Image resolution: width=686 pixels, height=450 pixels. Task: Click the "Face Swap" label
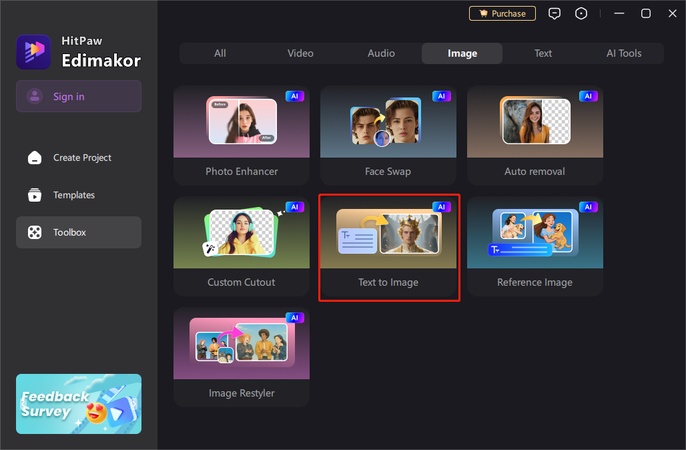pos(388,171)
